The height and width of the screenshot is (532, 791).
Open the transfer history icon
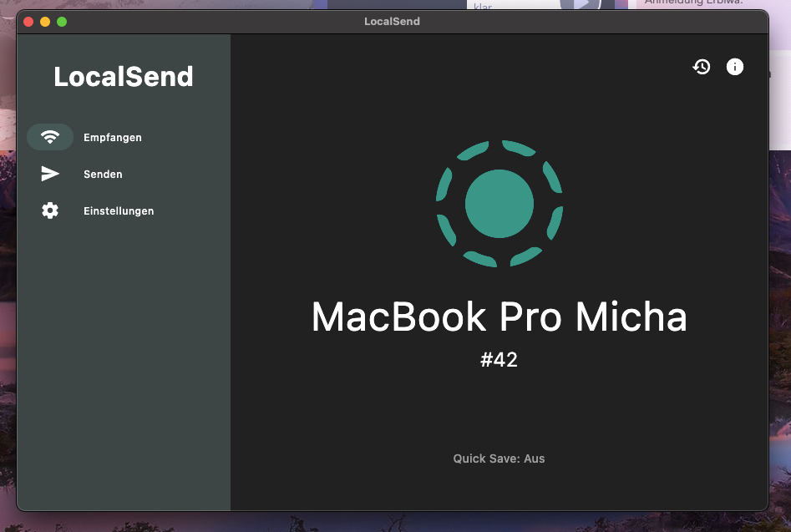pyautogui.click(x=702, y=67)
